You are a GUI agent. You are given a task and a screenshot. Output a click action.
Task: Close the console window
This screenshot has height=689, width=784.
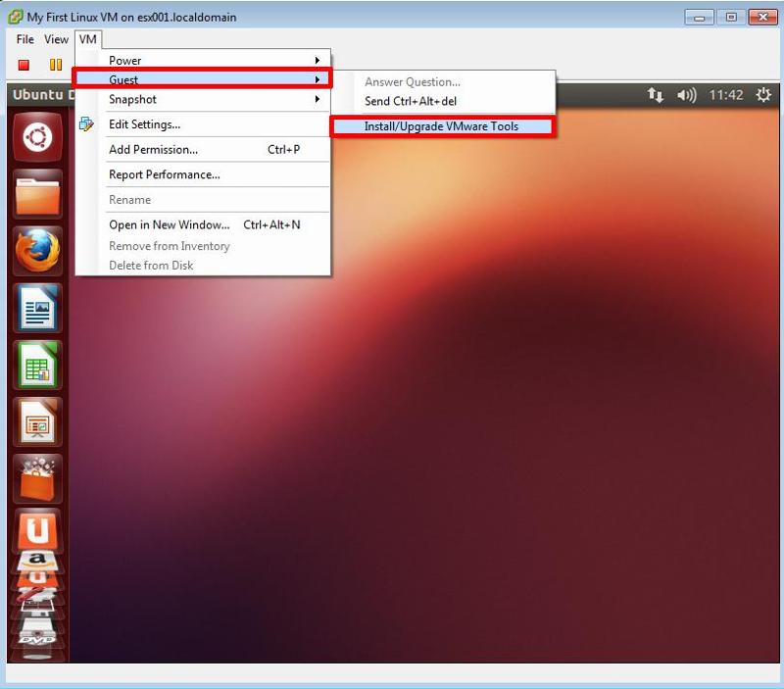coord(762,17)
